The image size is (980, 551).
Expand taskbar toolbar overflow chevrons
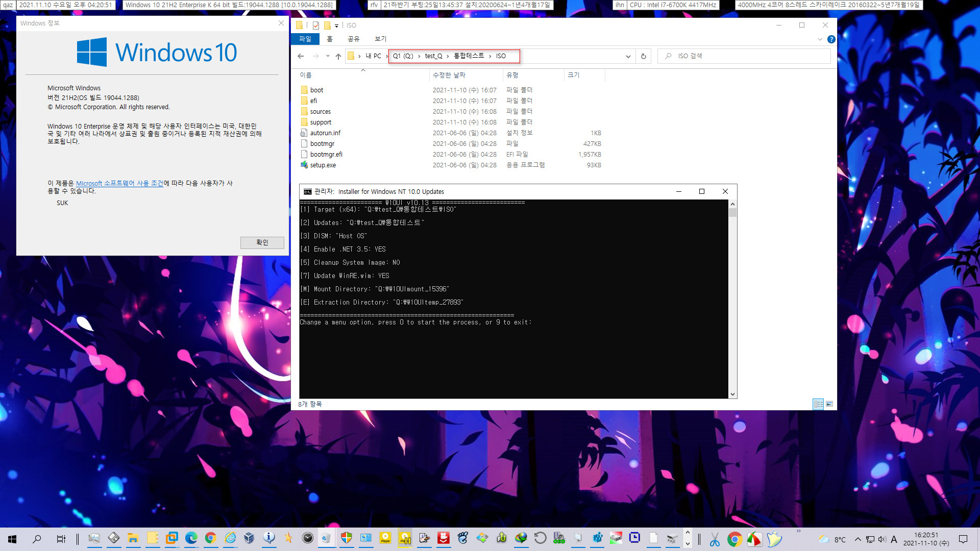pyautogui.click(x=798, y=532)
